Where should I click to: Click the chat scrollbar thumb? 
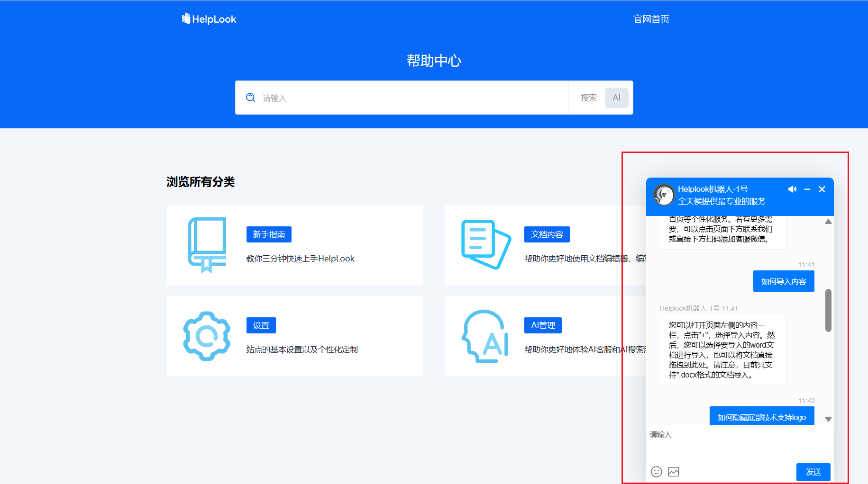[x=828, y=310]
